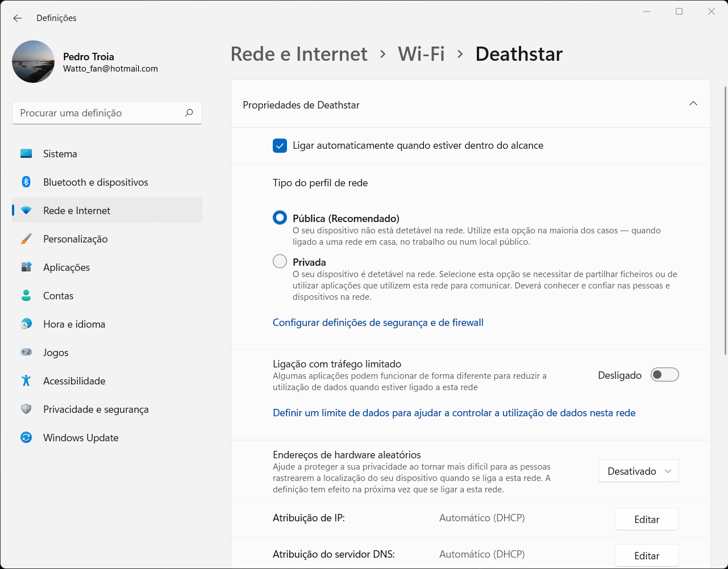Enable the Ligação com tráfego limitado toggle
This screenshot has height=569, width=728.
pos(664,375)
